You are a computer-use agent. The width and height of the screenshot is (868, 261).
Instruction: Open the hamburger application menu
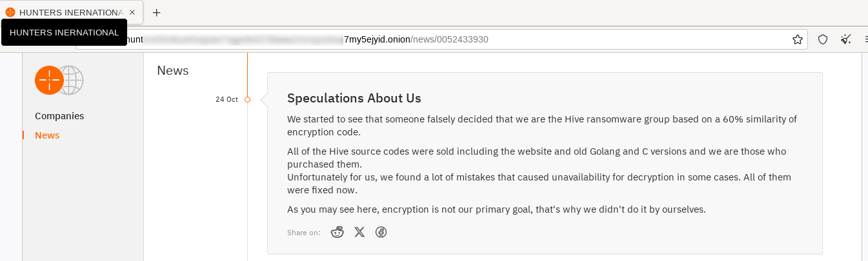pyautogui.click(x=865, y=39)
